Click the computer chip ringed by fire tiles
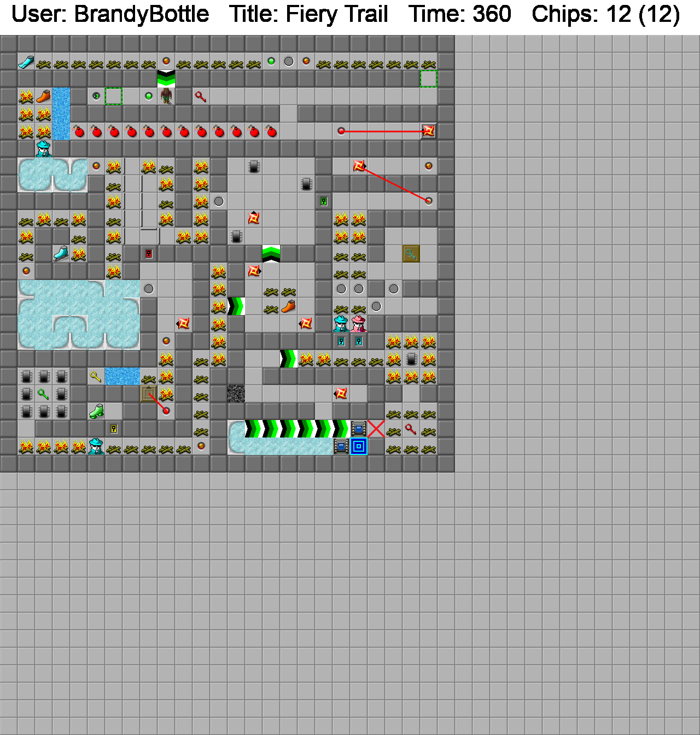The width and height of the screenshot is (700, 735). pyautogui.click(x=411, y=359)
